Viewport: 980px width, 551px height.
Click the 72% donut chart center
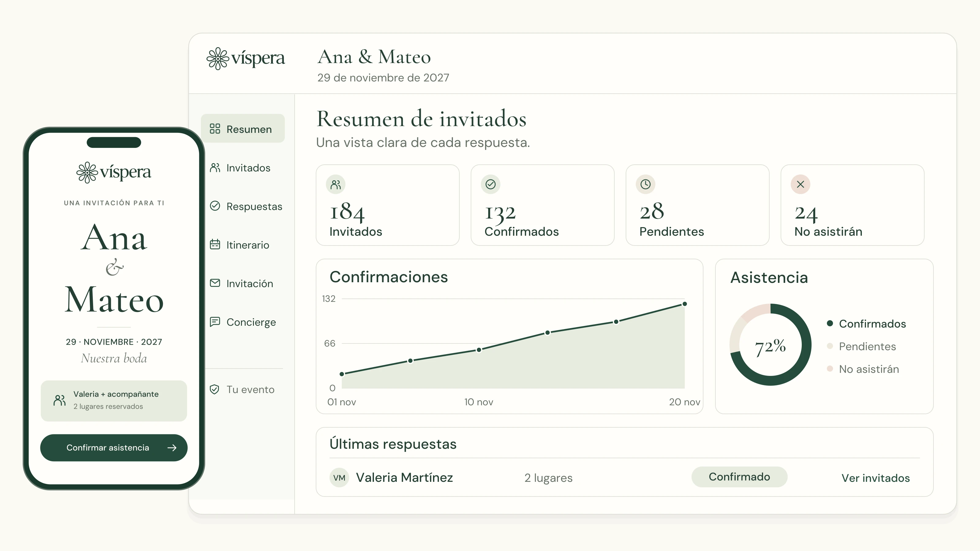pos(771,345)
